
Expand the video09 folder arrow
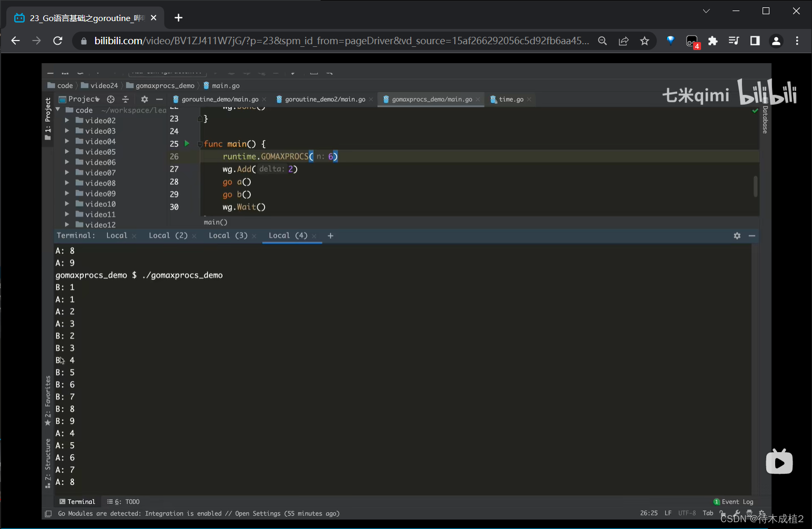click(x=67, y=194)
